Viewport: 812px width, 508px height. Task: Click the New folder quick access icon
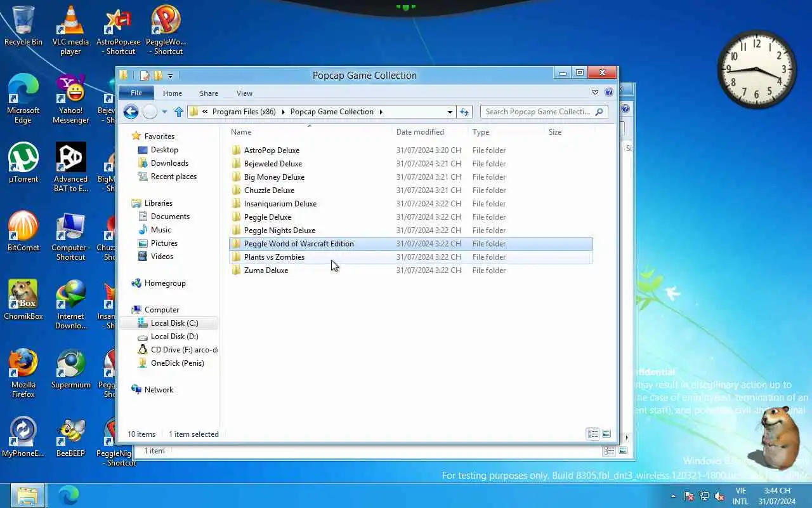tap(158, 76)
